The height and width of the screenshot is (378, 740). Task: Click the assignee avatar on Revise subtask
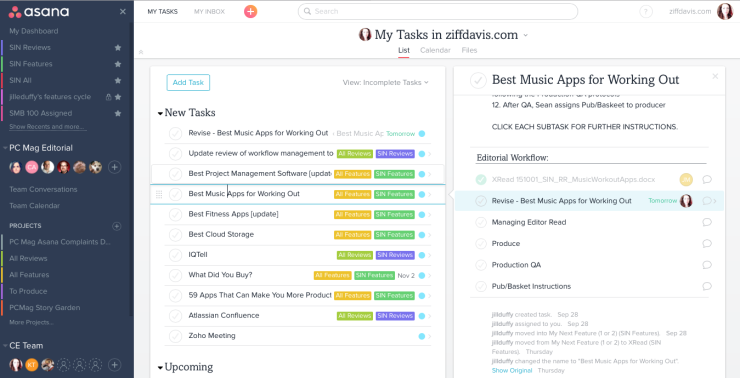(686, 201)
